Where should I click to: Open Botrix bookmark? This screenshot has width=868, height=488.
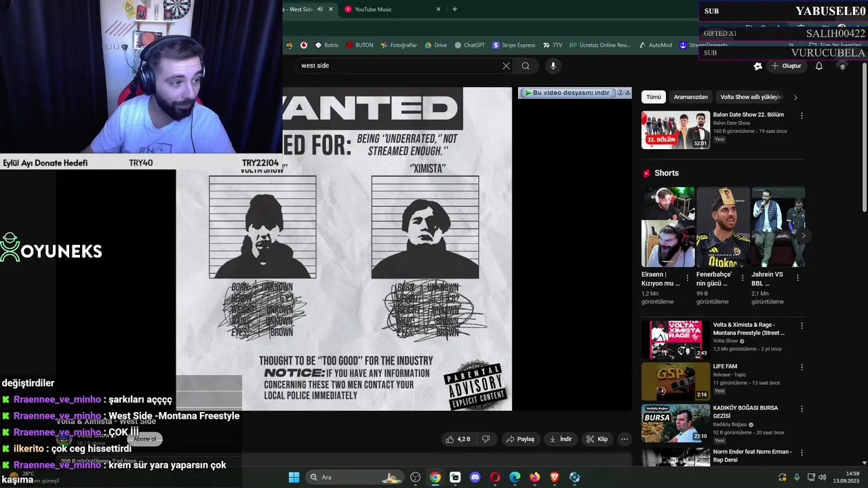coord(327,45)
